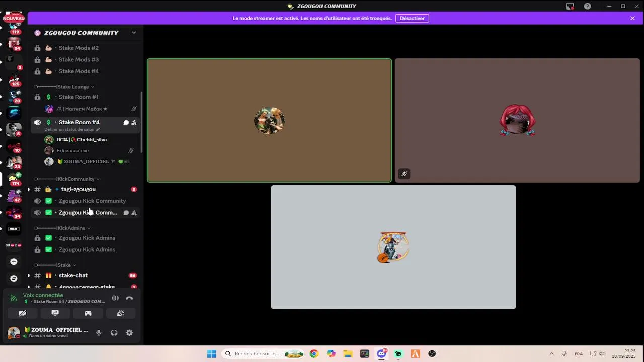Select user in Stake Room #1 list
Image resolution: width=644 pixels, height=362 pixels.
tap(90, 109)
